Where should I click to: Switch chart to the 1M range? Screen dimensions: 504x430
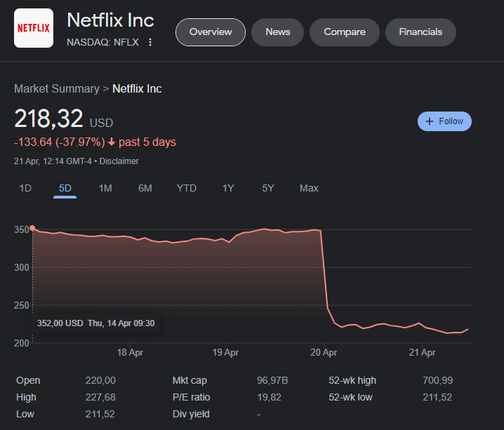pos(105,188)
